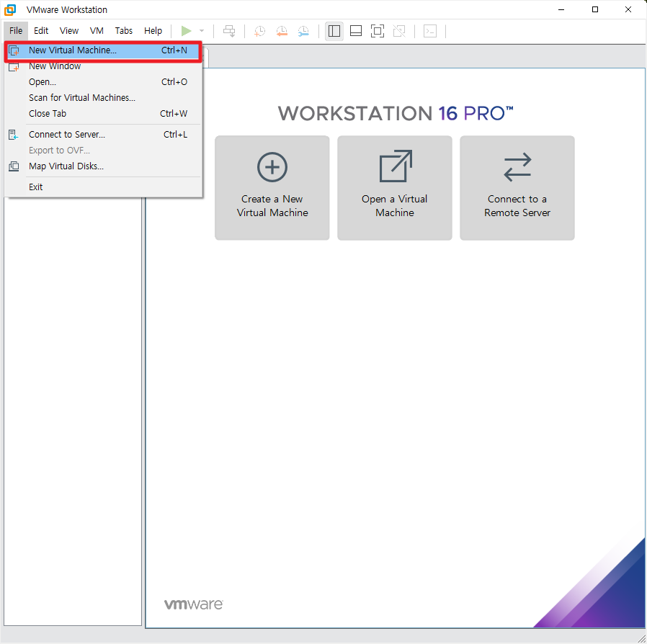Choose Exit from the File menu

(x=103, y=187)
